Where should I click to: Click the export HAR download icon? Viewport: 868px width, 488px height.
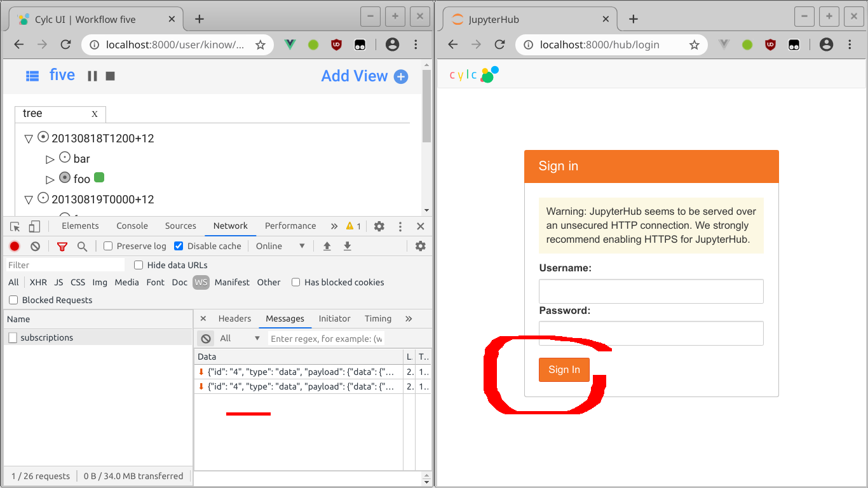[x=348, y=246]
